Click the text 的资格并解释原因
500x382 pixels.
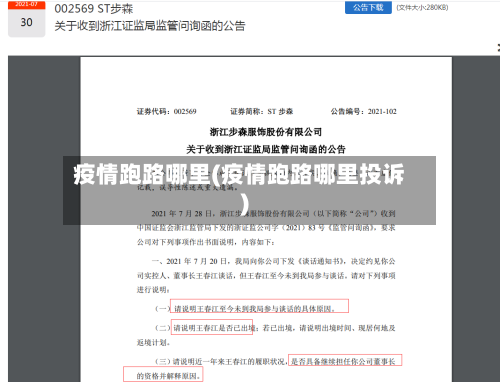pyautogui.click(x=168, y=376)
